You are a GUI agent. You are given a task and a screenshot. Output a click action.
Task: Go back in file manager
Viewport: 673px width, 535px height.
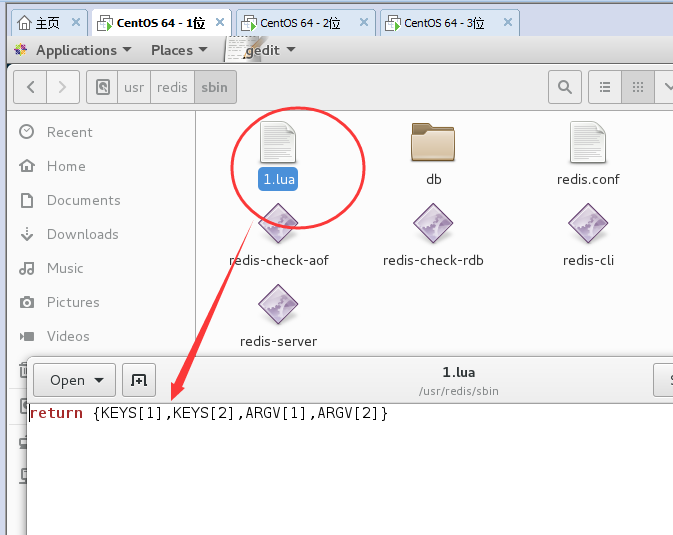click(30, 87)
